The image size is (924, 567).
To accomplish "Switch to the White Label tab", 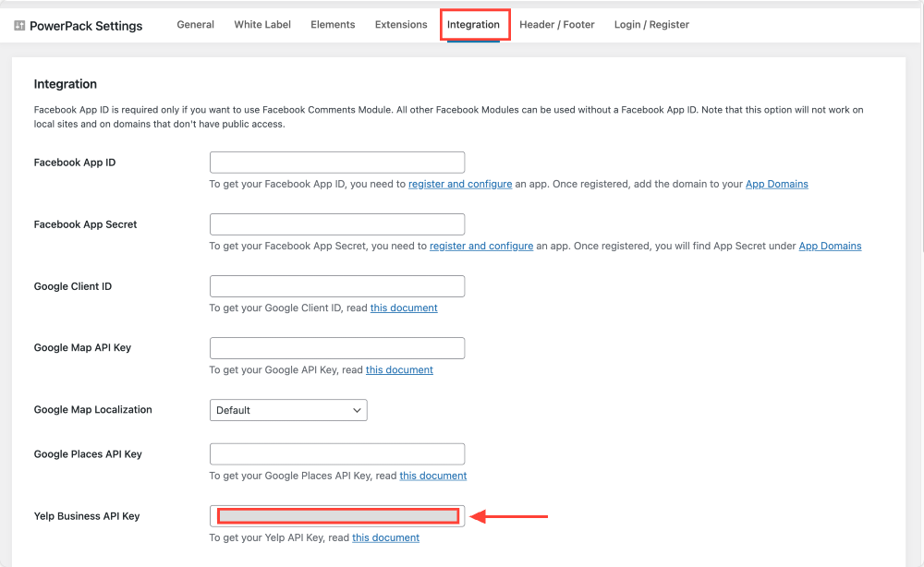I will point(262,25).
